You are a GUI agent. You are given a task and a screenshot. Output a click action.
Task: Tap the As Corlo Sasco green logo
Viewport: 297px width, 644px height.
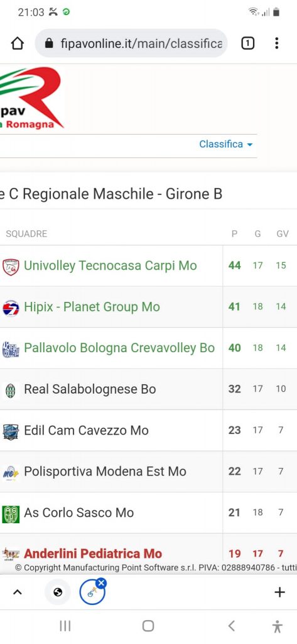point(11,514)
